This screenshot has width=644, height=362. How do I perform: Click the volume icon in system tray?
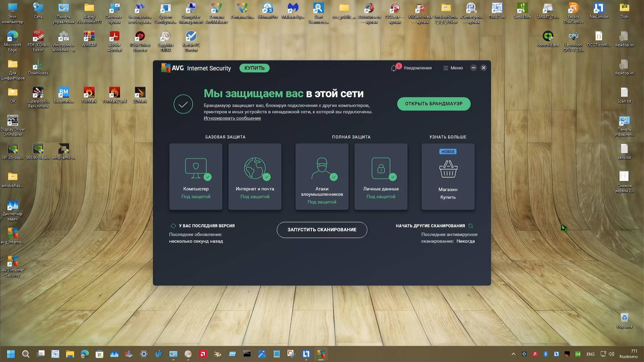pos(611,354)
